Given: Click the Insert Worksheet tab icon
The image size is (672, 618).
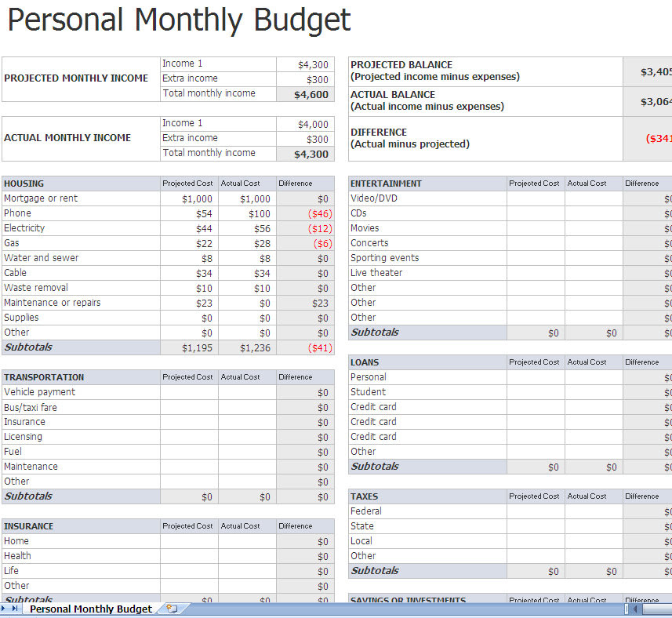Looking at the screenshot, I should pos(170,609).
